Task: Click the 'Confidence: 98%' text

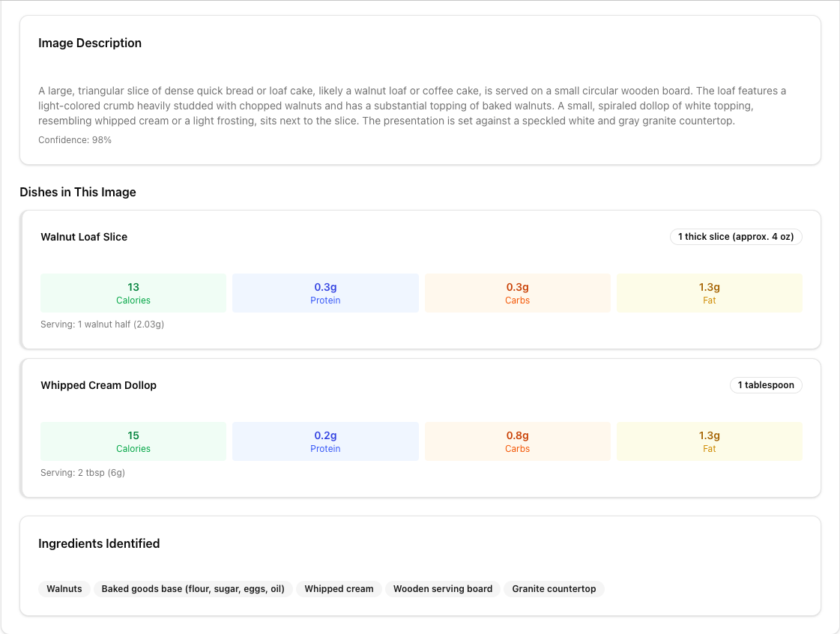Action: [x=75, y=140]
